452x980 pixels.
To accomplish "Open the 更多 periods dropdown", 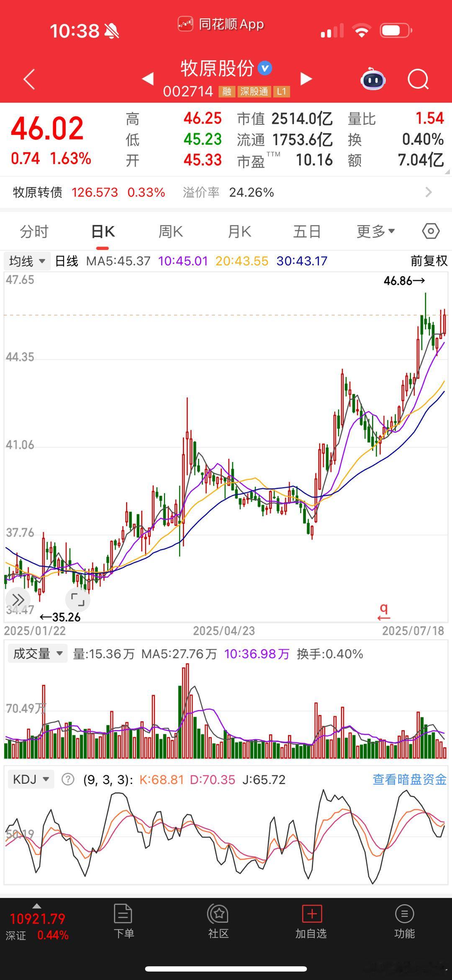I will click(375, 231).
